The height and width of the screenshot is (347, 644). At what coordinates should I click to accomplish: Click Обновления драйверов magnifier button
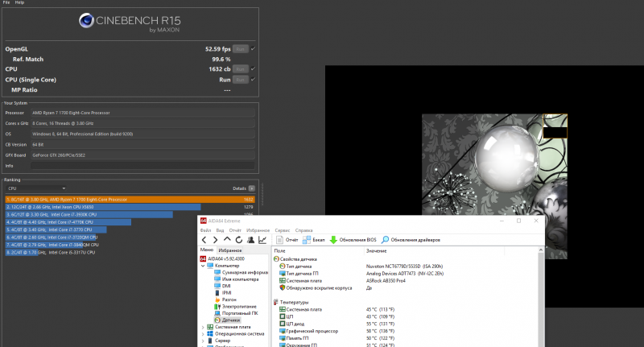411,240
